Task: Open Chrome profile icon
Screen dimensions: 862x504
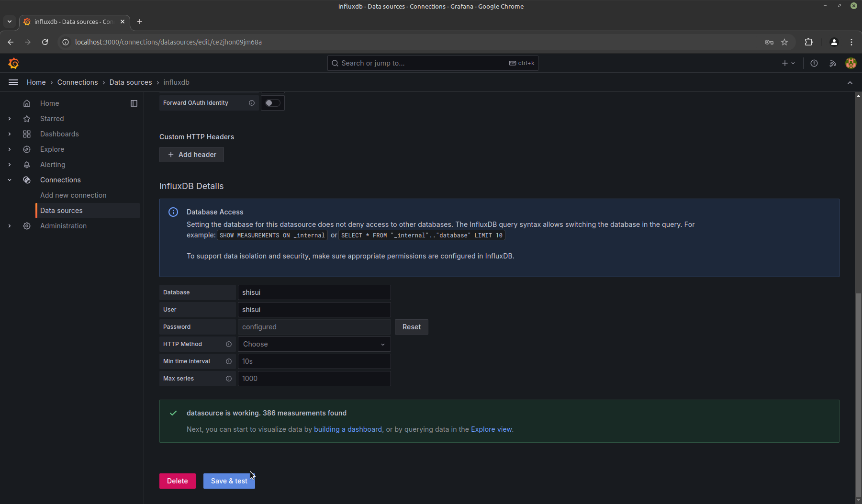Action: point(834,42)
